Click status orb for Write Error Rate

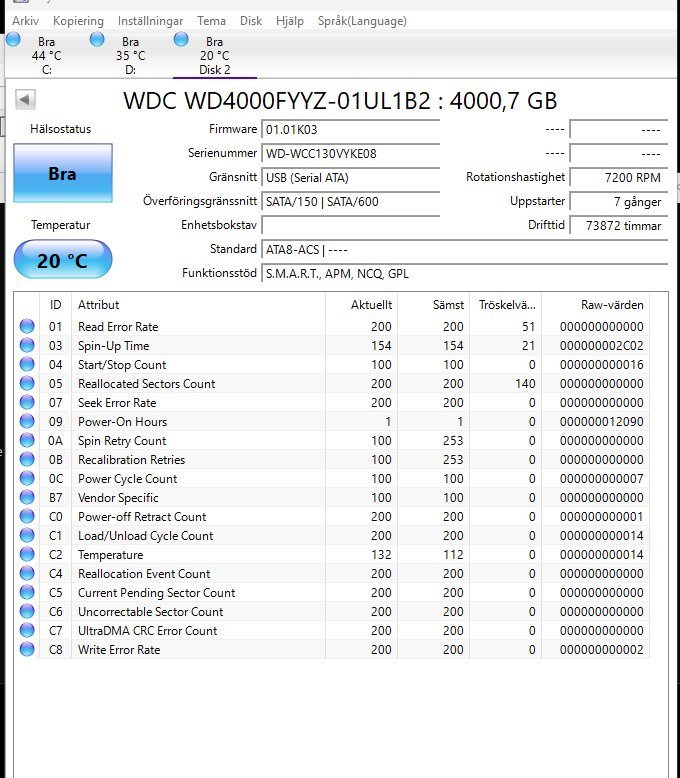pos(27,648)
